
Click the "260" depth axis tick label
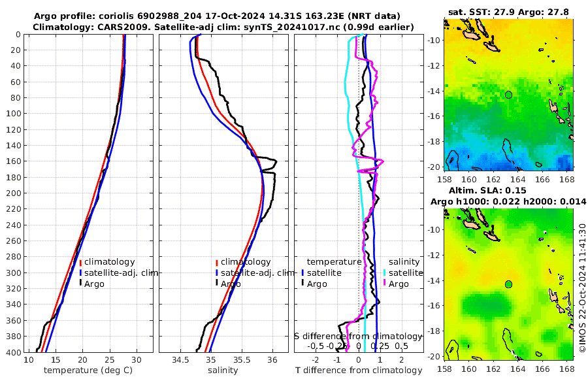coord(13,240)
